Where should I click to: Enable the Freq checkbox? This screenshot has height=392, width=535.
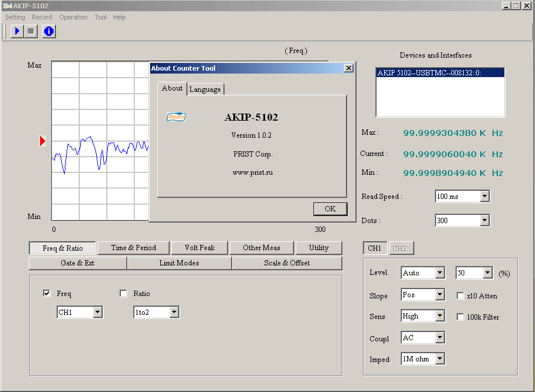[x=47, y=294]
